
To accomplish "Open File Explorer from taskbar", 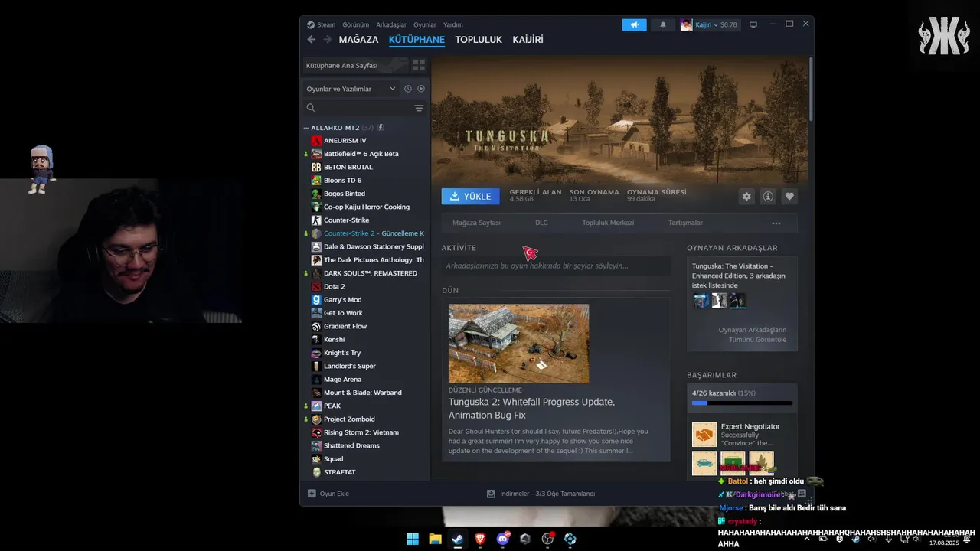I will [435, 539].
